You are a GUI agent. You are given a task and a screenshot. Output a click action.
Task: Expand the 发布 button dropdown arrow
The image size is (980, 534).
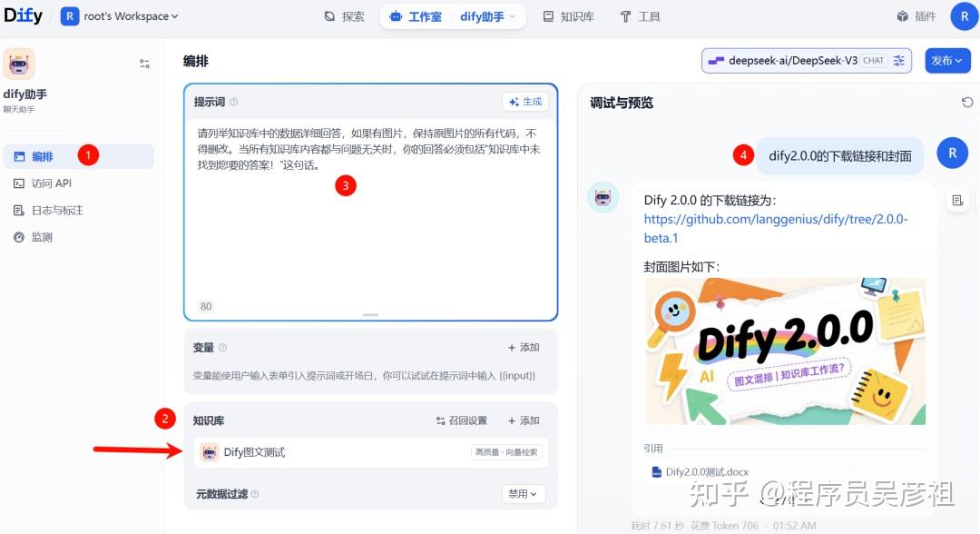pyautogui.click(x=960, y=60)
